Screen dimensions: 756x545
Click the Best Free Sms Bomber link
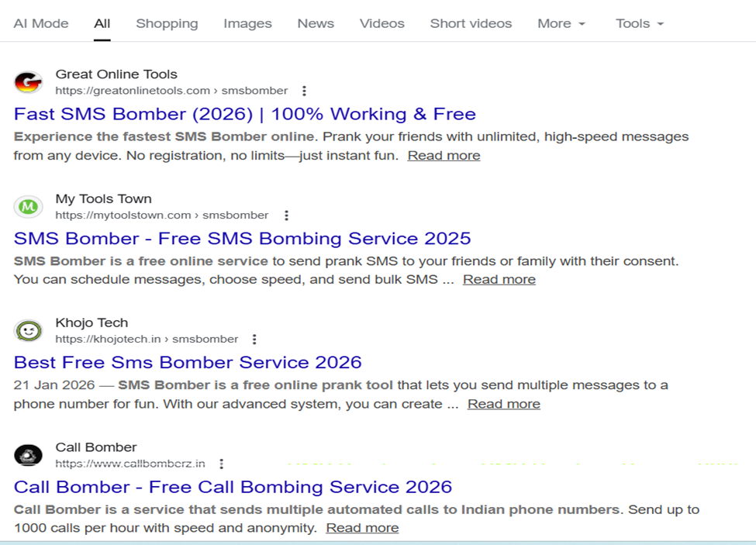click(x=188, y=362)
